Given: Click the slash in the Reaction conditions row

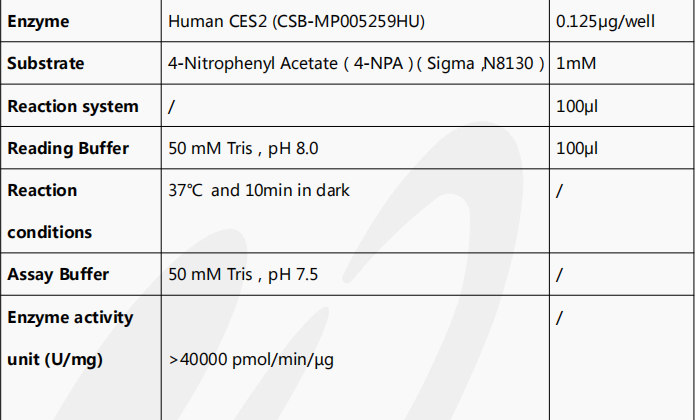Looking at the screenshot, I should click(x=559, y=190).
